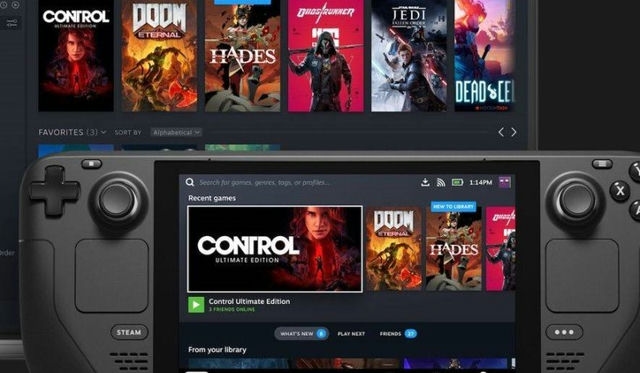The image size is (640, 373).
Task: Click the right square trackpad
Action: (582, 275)
